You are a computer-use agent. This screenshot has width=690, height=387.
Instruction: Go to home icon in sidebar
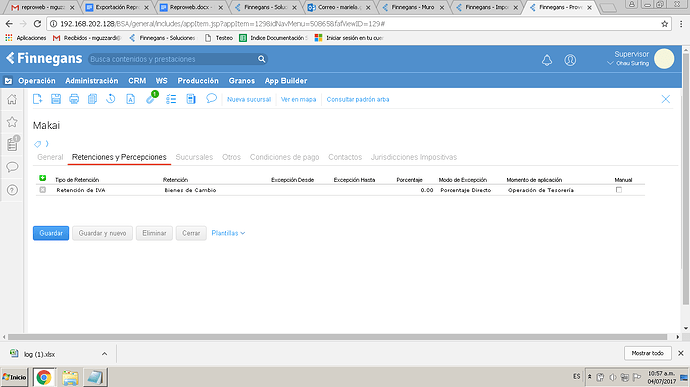tap(12, 100)
